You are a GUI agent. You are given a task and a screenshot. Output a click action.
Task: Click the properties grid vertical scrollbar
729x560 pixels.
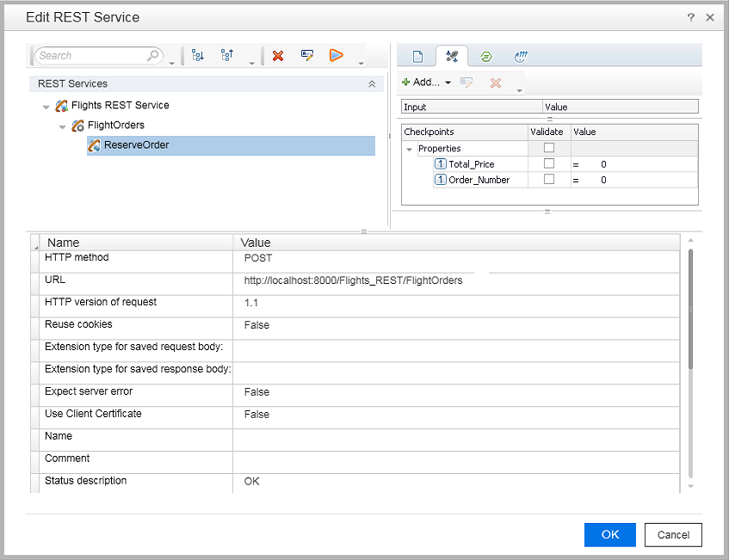click(690, 310)
